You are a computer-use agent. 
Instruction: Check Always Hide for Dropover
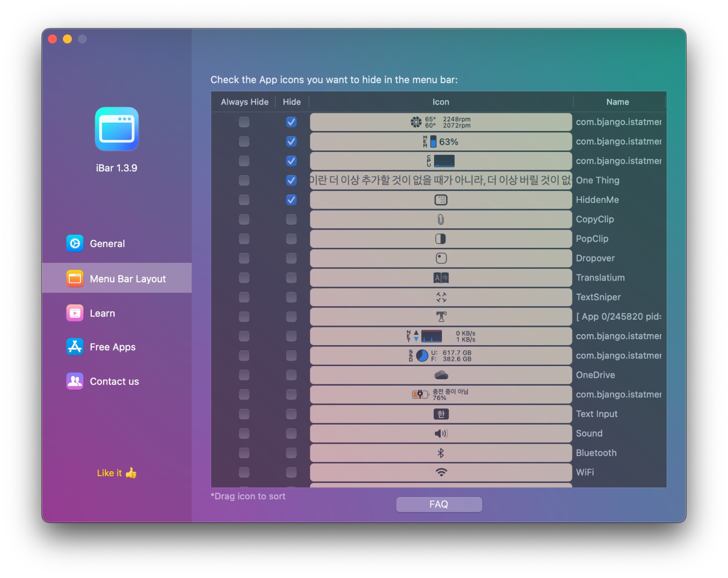(x=244, y=258)
